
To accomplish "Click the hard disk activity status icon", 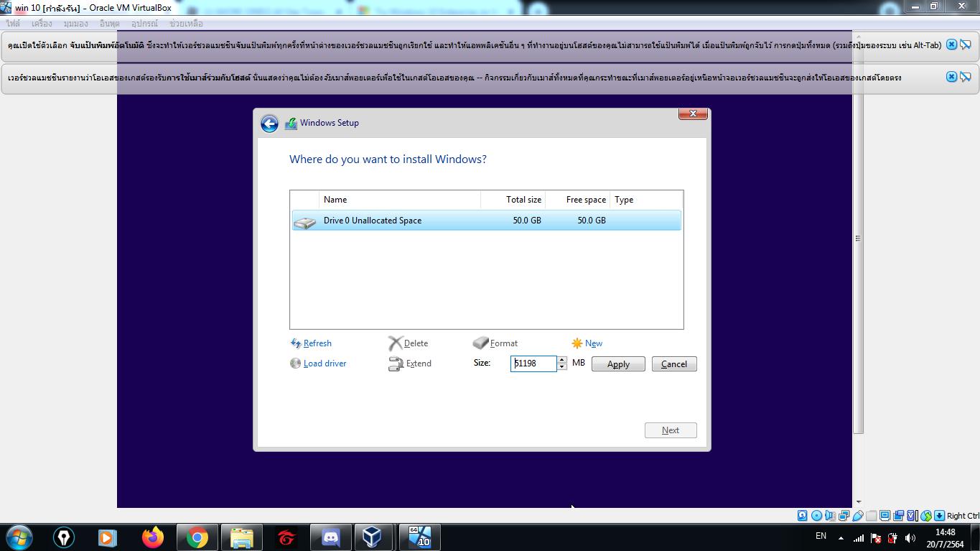I will [803, 516].
